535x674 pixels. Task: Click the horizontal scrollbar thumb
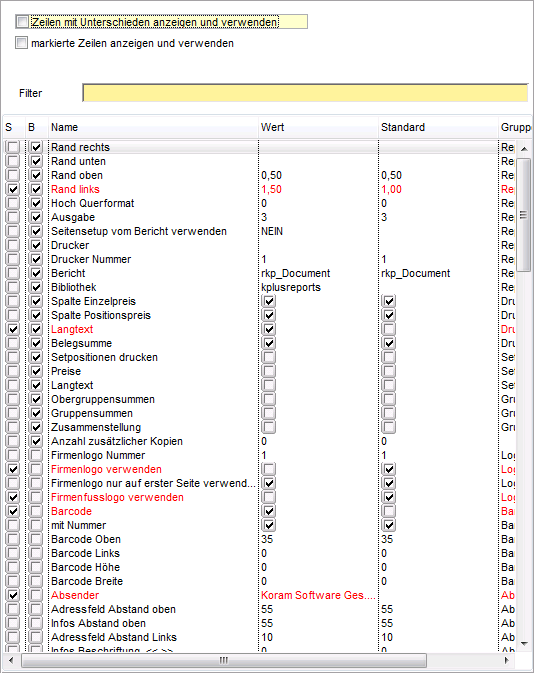point(223,660)
